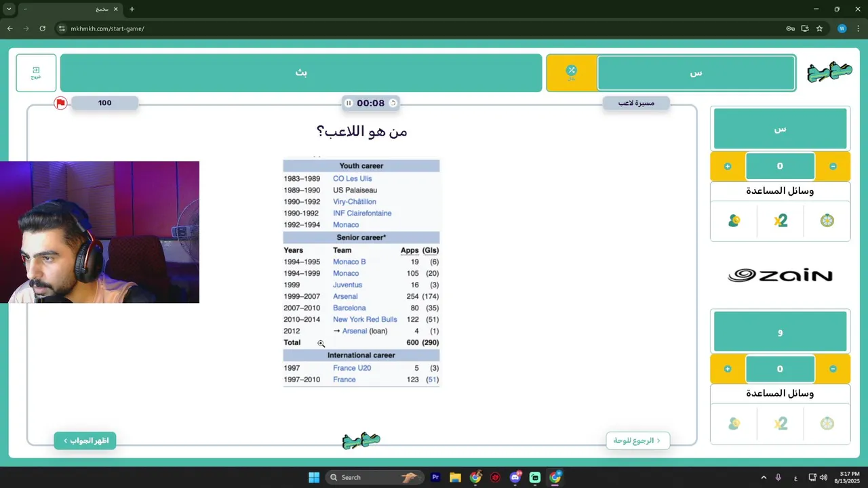Decrease team س score with minus

833,166
